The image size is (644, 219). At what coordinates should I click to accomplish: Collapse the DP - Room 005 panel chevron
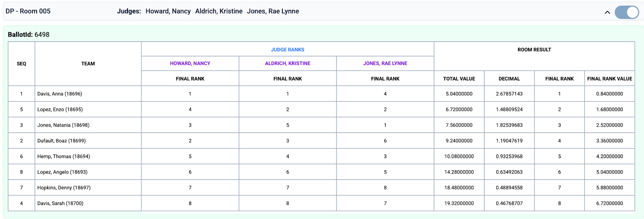coord(607,12)
